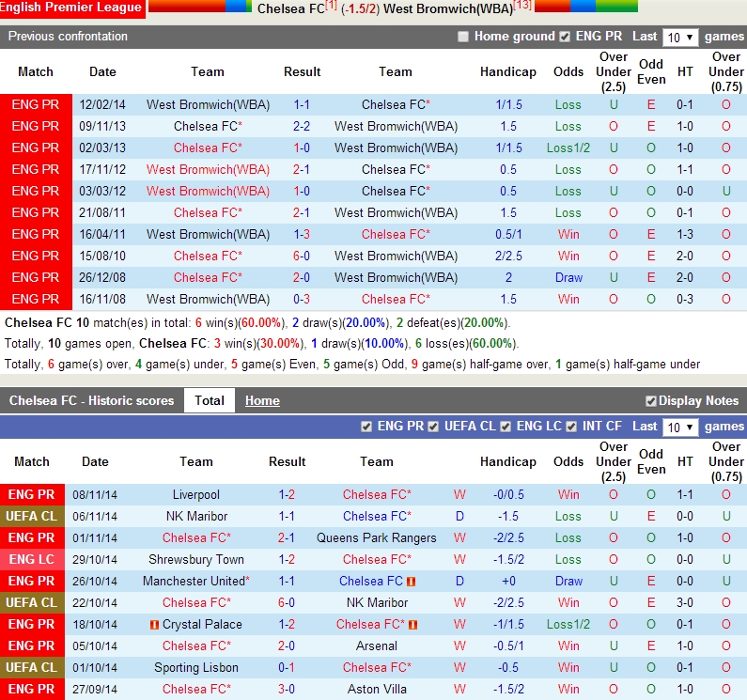747x700 pixels.
Task: Click Shrewsbury Town team name
Action: [195, 559]
